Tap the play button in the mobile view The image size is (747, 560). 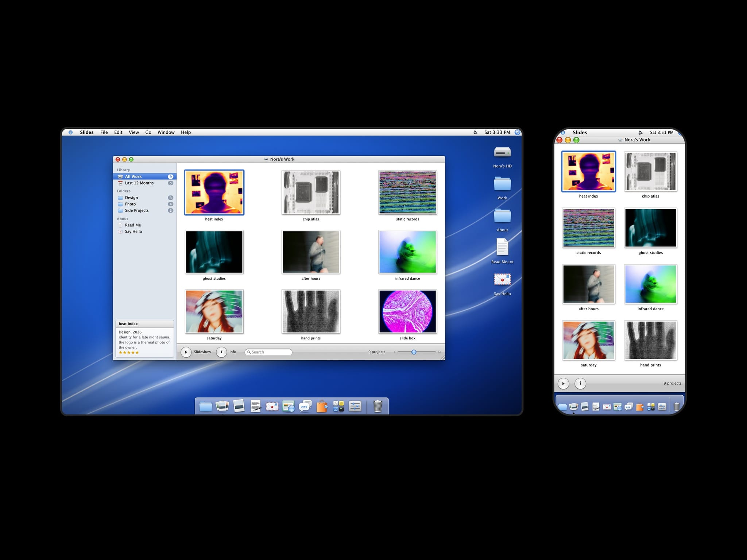[x=563, y=384]
